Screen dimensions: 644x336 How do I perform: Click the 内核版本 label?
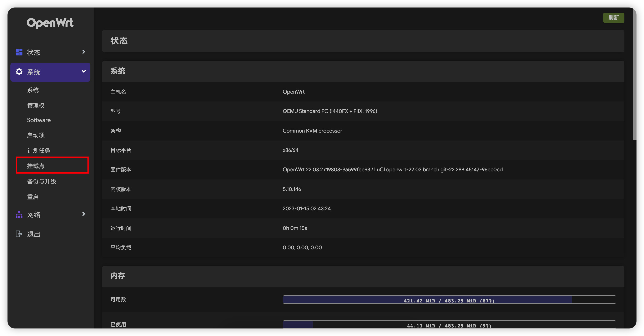coord(121,189)
